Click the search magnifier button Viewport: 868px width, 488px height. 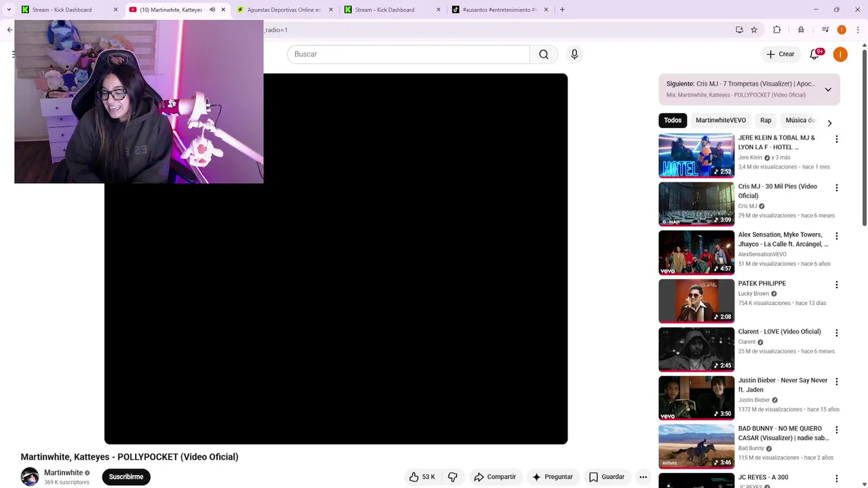pos(544,54)
